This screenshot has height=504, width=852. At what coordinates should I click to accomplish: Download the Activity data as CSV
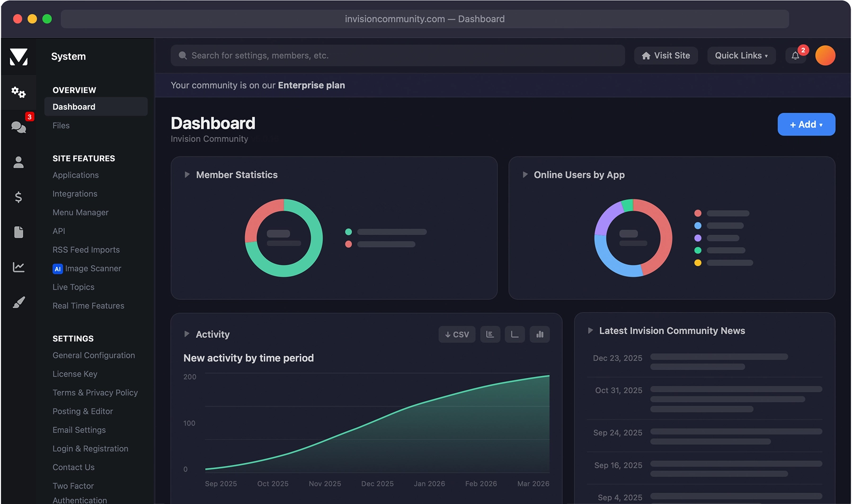457,334
